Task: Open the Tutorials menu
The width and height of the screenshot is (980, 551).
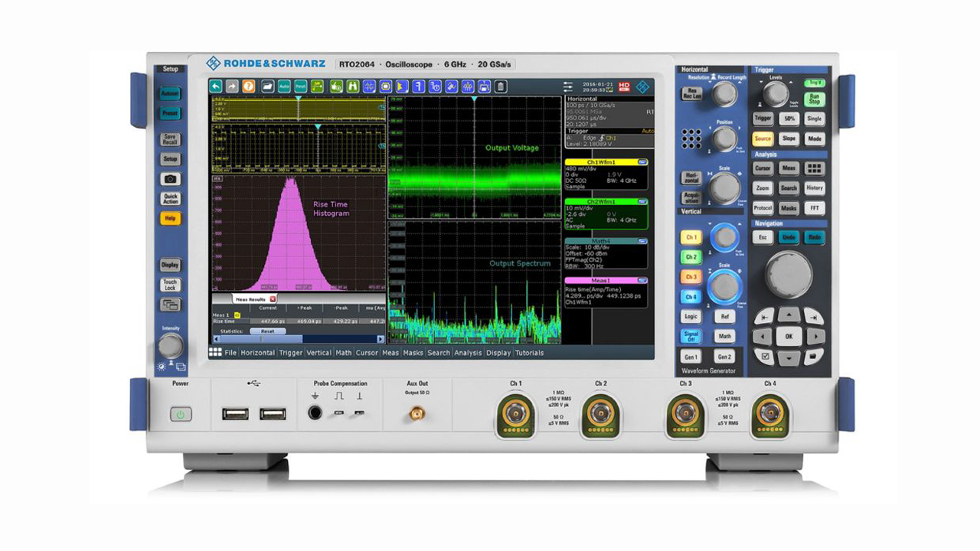Action: tap(529, 353)
